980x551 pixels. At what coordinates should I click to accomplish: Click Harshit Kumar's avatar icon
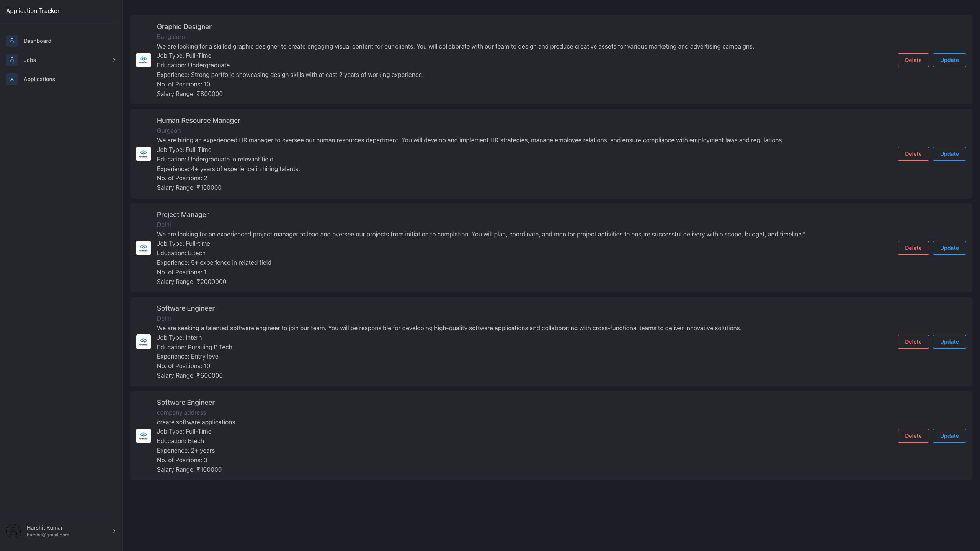pyautogui.click(x=14, y=531)
